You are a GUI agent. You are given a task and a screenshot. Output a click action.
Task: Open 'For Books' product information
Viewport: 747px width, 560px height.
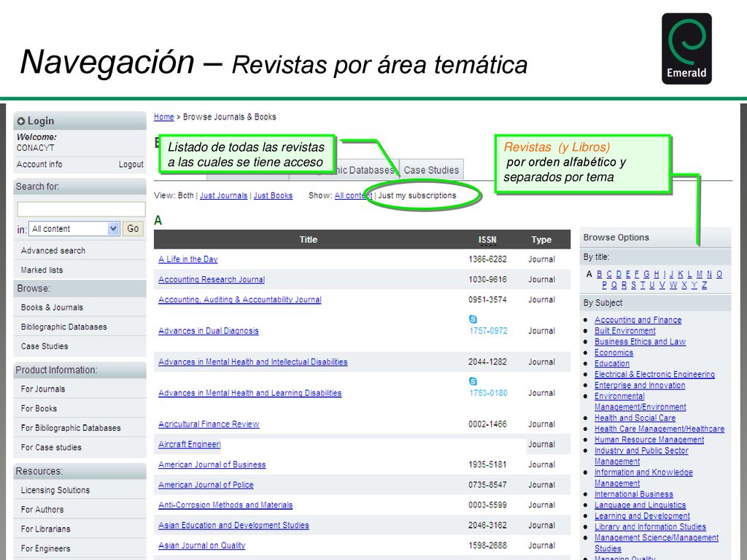(39, 408)
